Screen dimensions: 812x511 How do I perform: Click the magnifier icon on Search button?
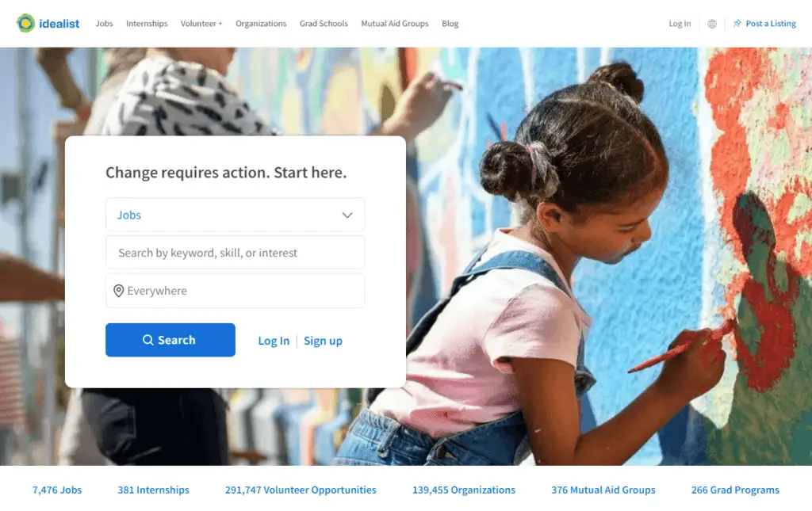tap(148, 340)
